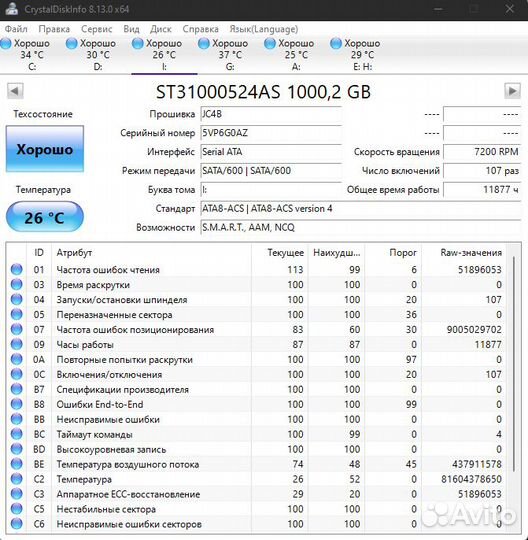Click status orb for attribute BE
The height and width of the screenshot is (540, 528).
16,464
